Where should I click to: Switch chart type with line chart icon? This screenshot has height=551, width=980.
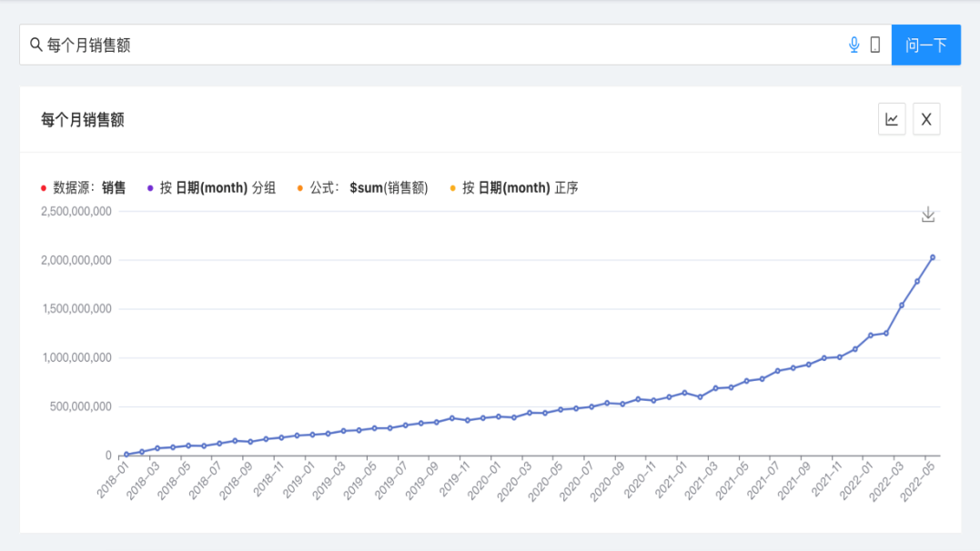point(892,119)
